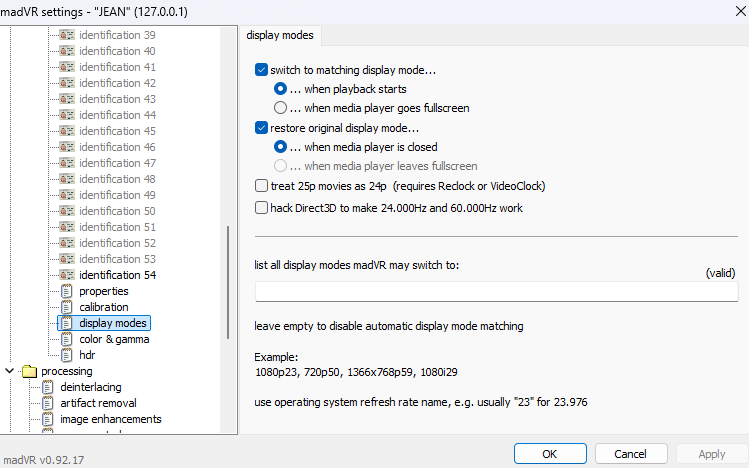The height and width of the screenshot is (468, 749).
Task: Open image enhancements settings in tree
Action: [x=110, y=419]
